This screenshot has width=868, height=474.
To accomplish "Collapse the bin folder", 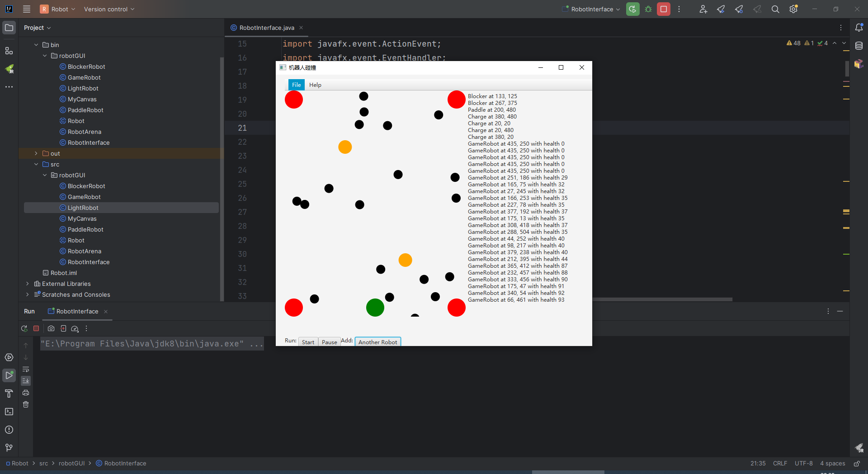I will [x=36, y=45].
